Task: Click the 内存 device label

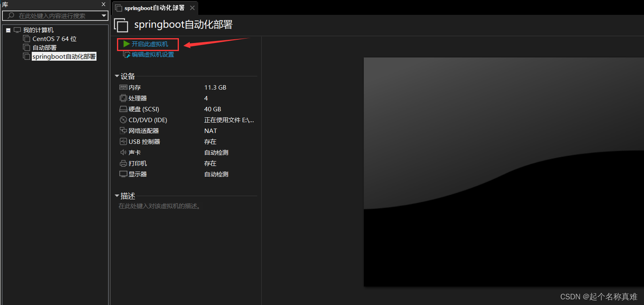Action: (x=135, y=87)
